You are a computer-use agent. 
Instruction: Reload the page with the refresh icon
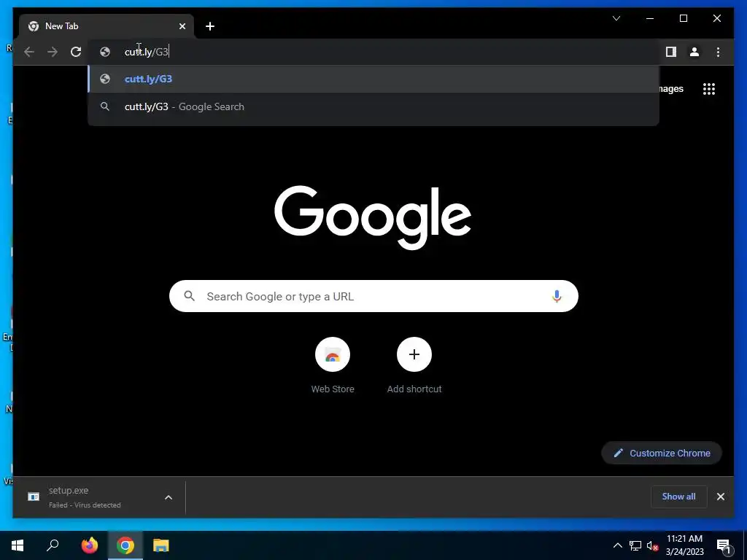pyautogui.click(x=76, y=52)
